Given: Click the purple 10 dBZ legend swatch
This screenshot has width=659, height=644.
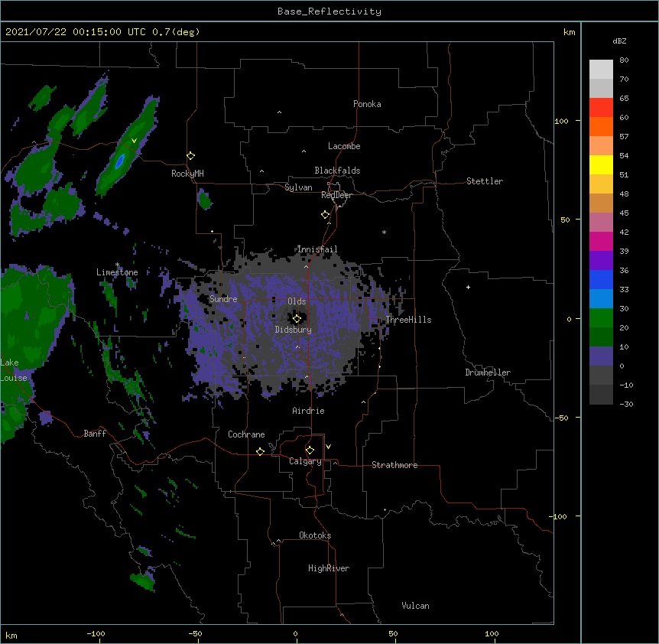Looking at the screenshot, I should pos(601,356).
